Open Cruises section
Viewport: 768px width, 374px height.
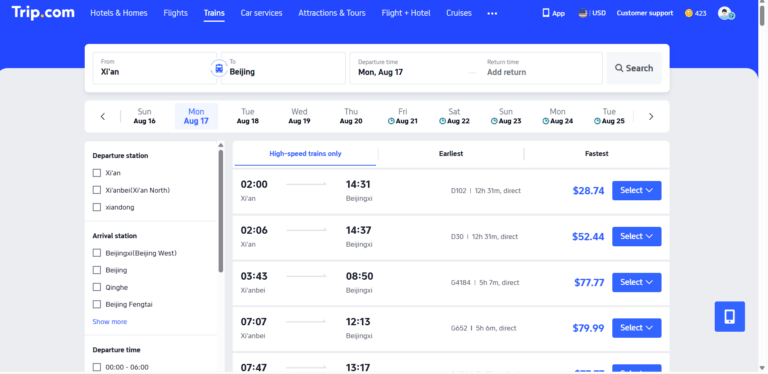pyautogui.click(x=458, y=13)
